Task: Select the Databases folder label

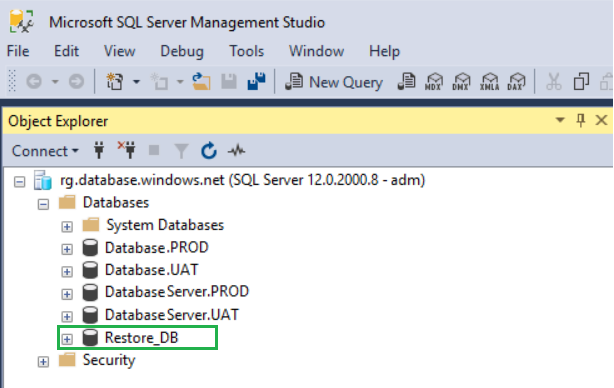Action: click(116, 202)
